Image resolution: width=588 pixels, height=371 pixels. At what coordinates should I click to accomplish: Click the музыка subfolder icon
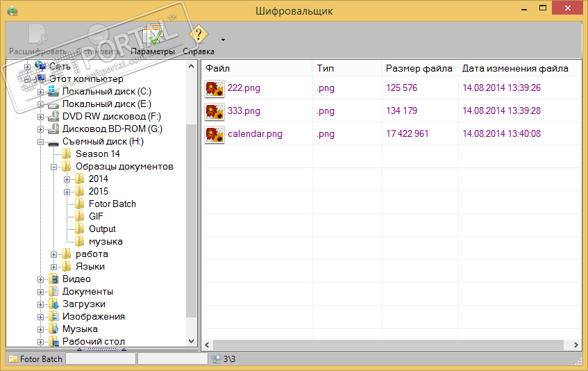(80, 241)
